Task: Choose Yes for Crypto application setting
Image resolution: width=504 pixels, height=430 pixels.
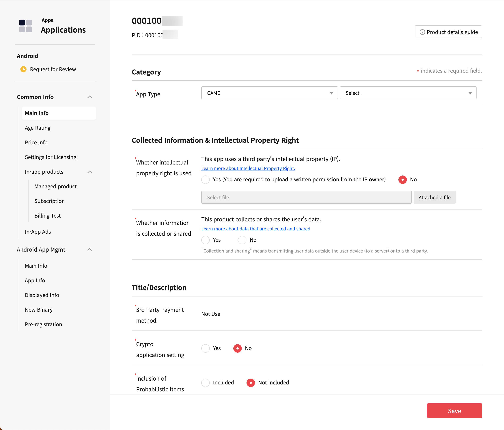Action: (206, 348)
